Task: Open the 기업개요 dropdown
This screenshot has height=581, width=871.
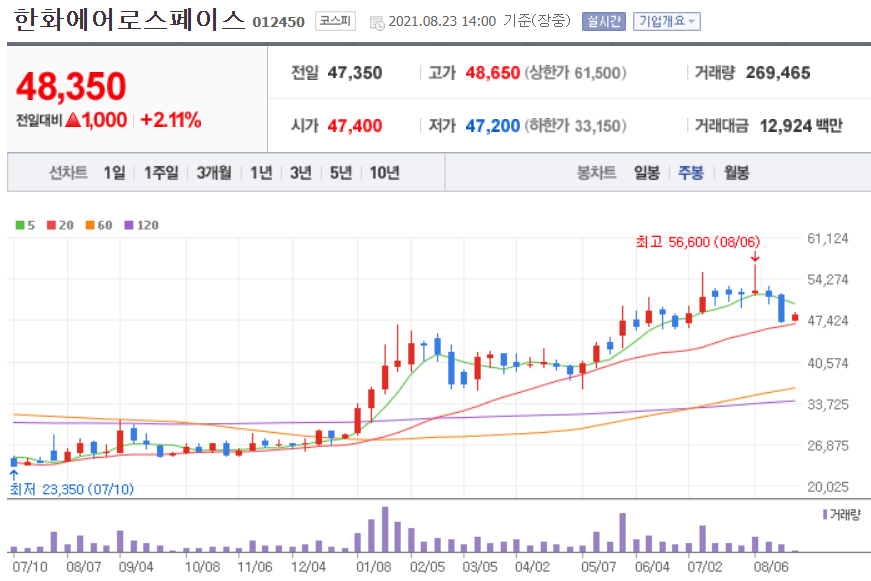Action: [x=667, y=22]
